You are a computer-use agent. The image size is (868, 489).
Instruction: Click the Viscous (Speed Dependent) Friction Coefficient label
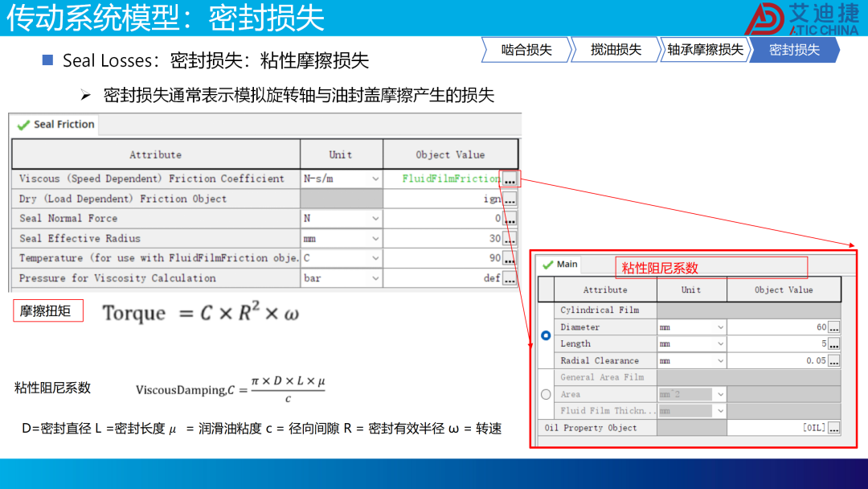click(x=152, y=179)
